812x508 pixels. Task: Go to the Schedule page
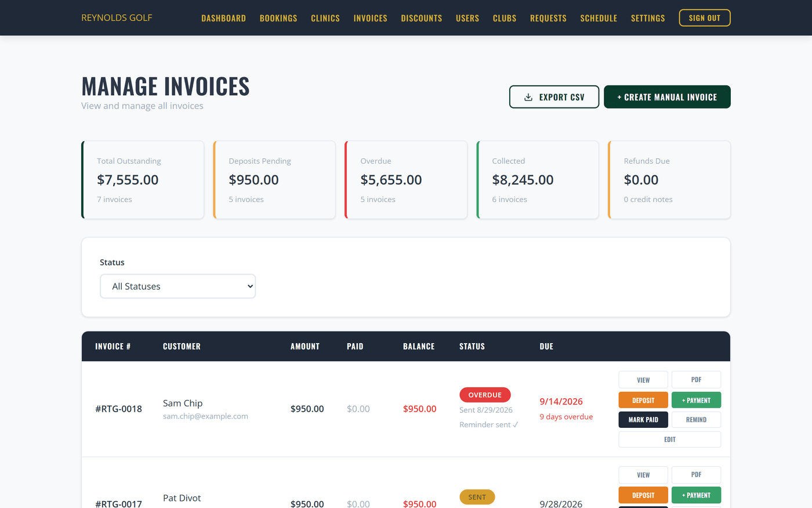coord(599,18)
